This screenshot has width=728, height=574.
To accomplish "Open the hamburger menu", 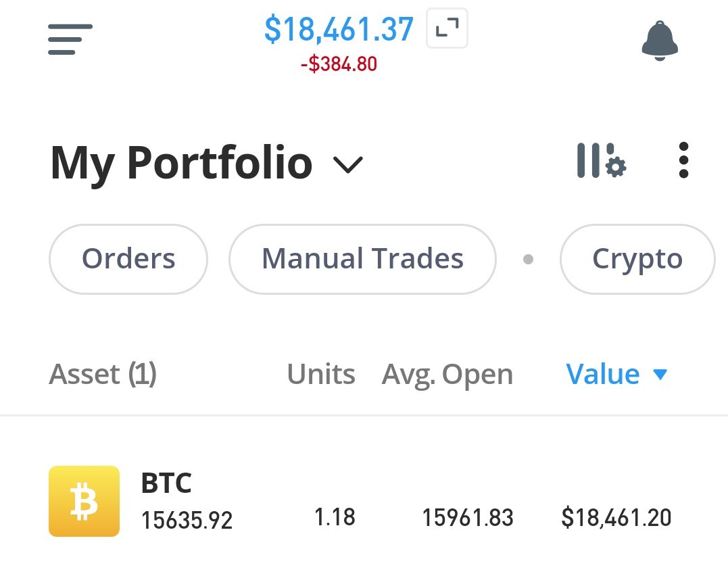I will pos(70,39).
